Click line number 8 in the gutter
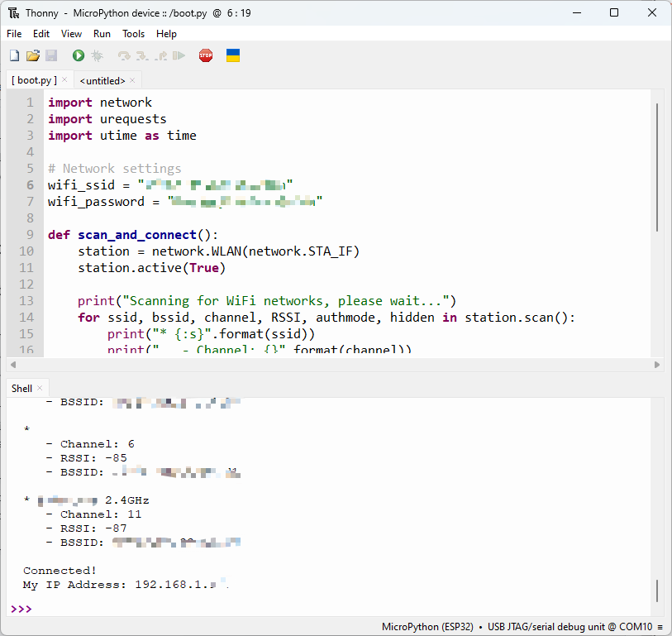 pyautogui.click(x=30, y=218)
